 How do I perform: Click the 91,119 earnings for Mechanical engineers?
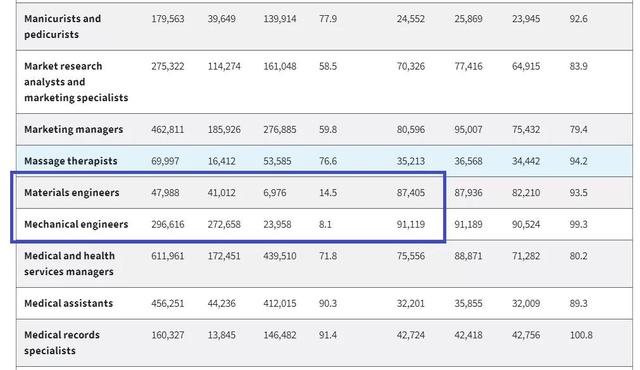click(411, 224)
